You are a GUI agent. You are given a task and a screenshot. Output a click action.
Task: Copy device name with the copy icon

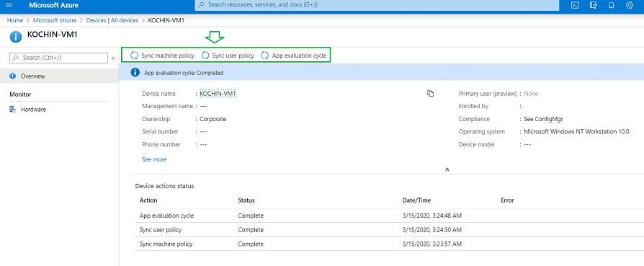[431, 93]
